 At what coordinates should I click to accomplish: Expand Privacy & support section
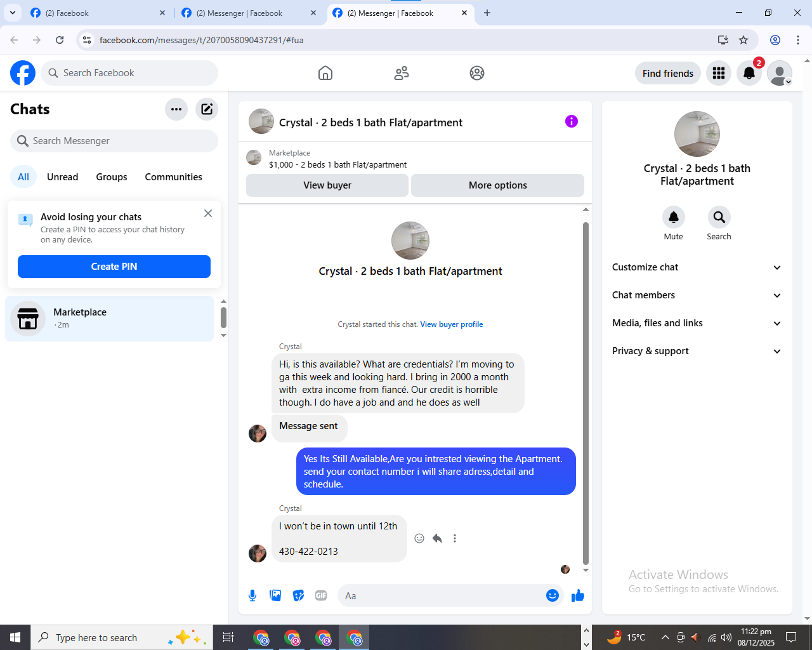click(x=697, y=351)
